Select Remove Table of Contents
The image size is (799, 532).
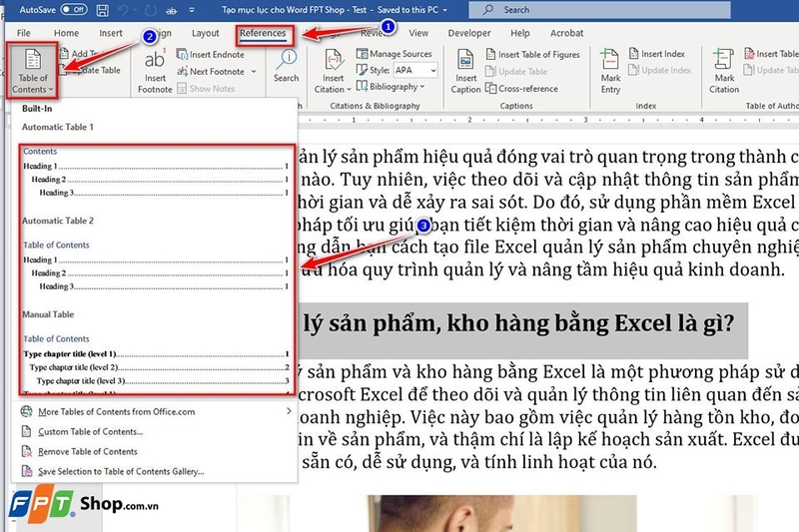tap(88, 451)
